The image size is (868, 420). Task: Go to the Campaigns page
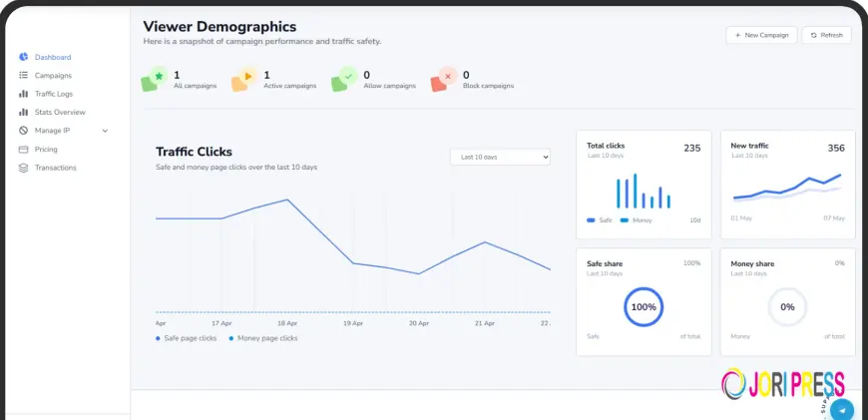pos(53,75)
